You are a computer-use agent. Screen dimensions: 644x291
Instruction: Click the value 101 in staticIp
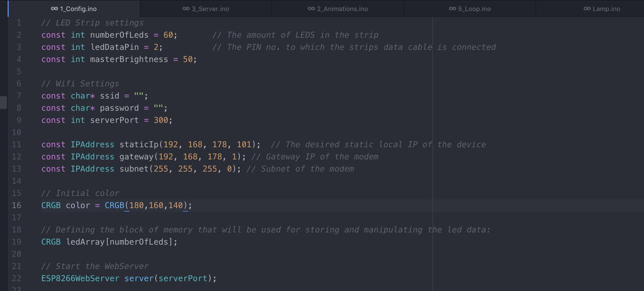(244, 144)
